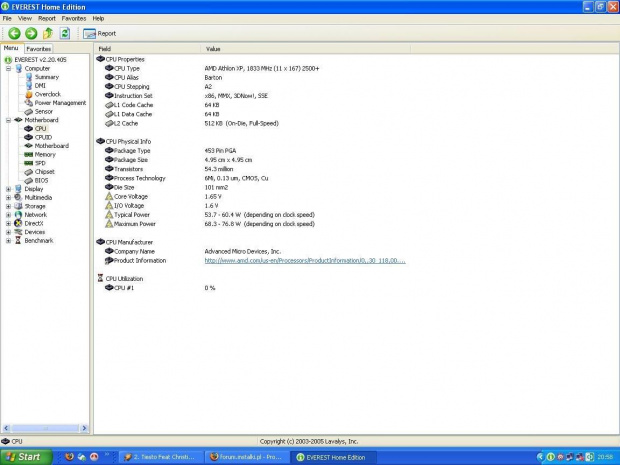The height and width of the screenshot is (465, 620).
Task: Select the Memory item under Motherboard
Action: [45, 154]
